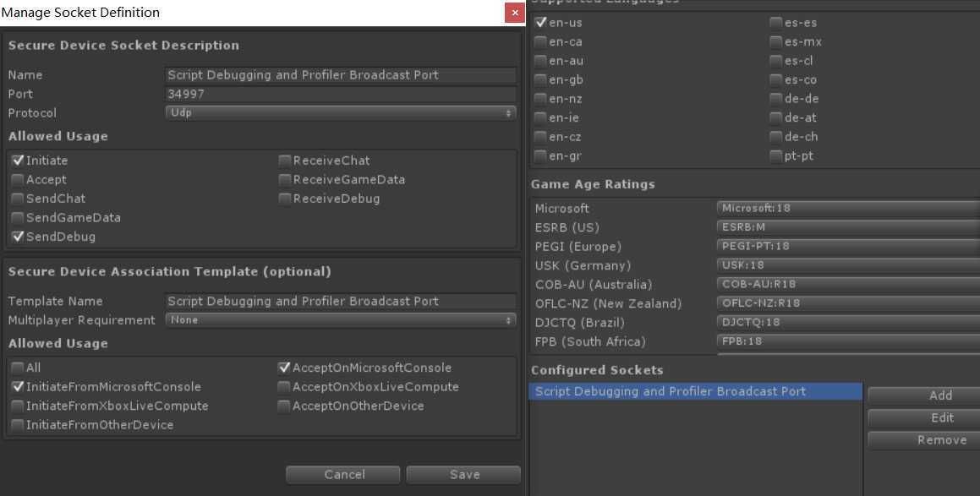Image resolution: width=980 pixels, height=496 pixels.
Task: Open the OFLC-NZ rating dropdown
Action: [x=848, y=303]
